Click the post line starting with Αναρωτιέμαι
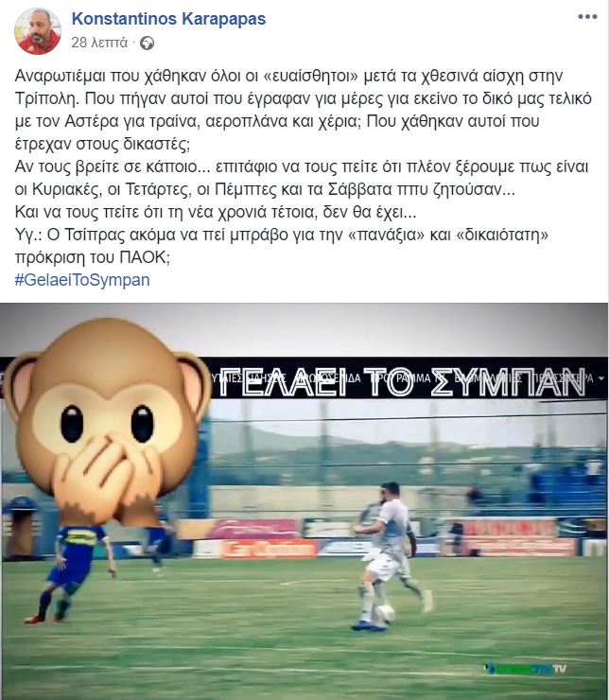609x700 pixels. tap(288, 76)
